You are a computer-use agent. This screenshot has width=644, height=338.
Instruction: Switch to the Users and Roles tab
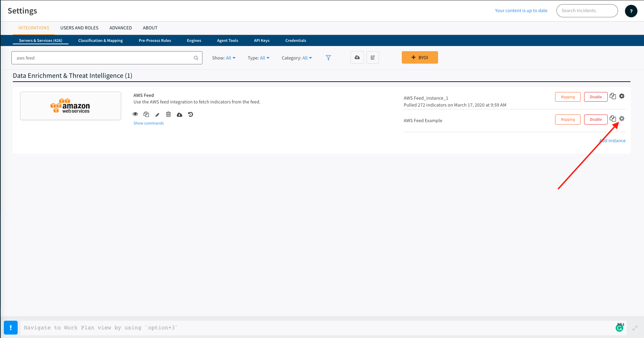pos(79,28)
